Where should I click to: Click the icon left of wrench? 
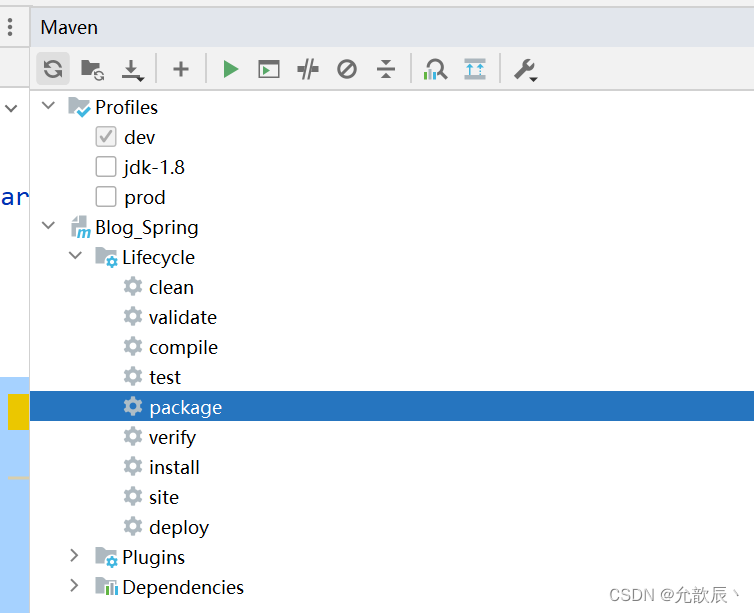click(x=475, y=69)
